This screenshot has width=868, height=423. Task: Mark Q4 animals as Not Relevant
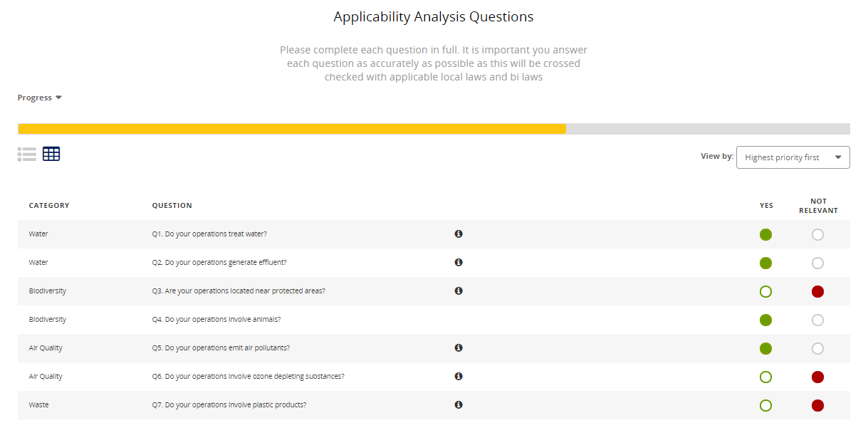click(x=817, y=320)
